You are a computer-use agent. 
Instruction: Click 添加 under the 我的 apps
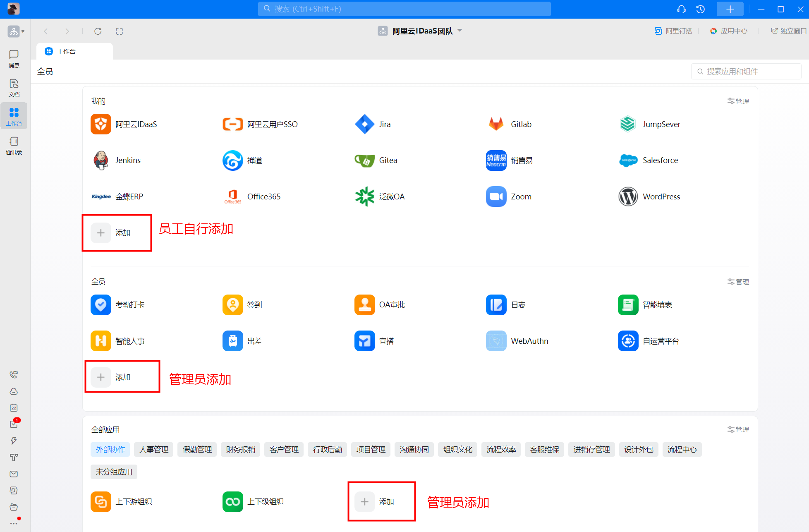[x=111, y=233]
